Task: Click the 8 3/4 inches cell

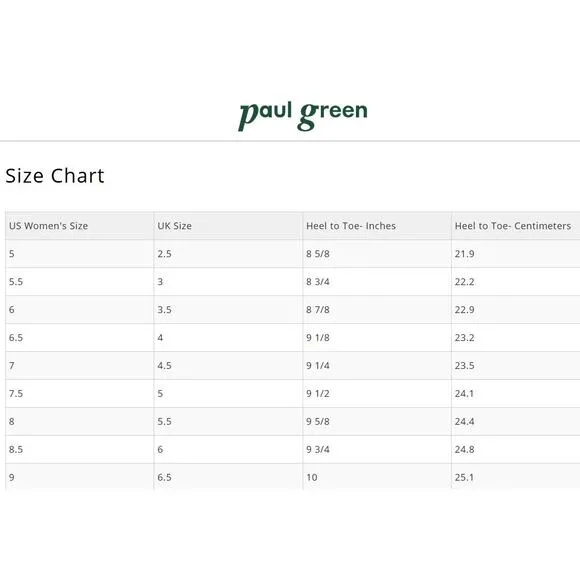Action: pos(377,281)
